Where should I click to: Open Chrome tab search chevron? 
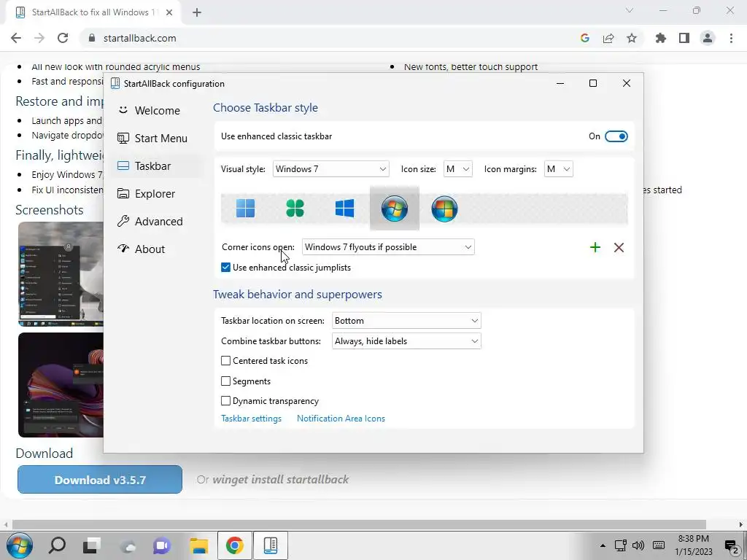(630, 10)
